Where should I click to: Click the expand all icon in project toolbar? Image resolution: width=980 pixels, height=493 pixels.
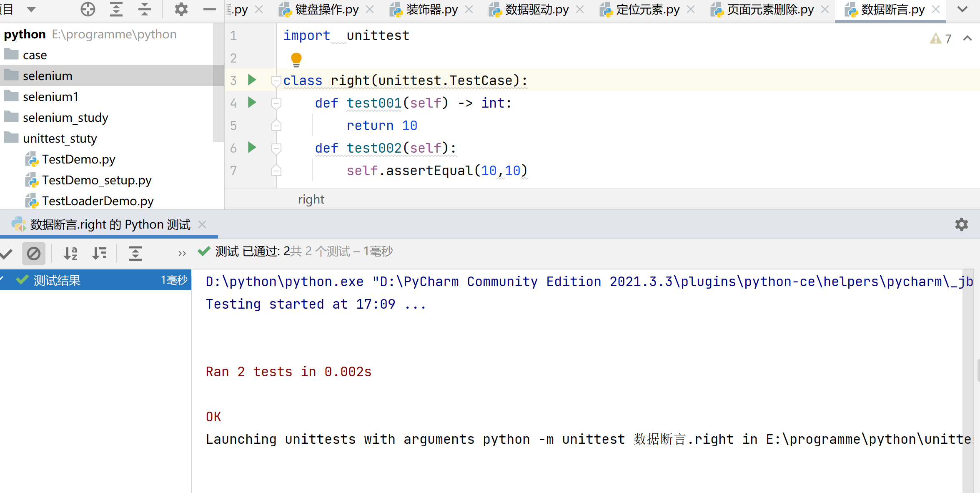click(x=116, y=9)
